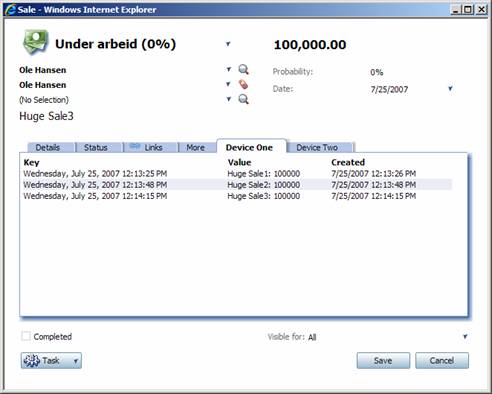Click the Probability 0% value

[x=377, y=72]
